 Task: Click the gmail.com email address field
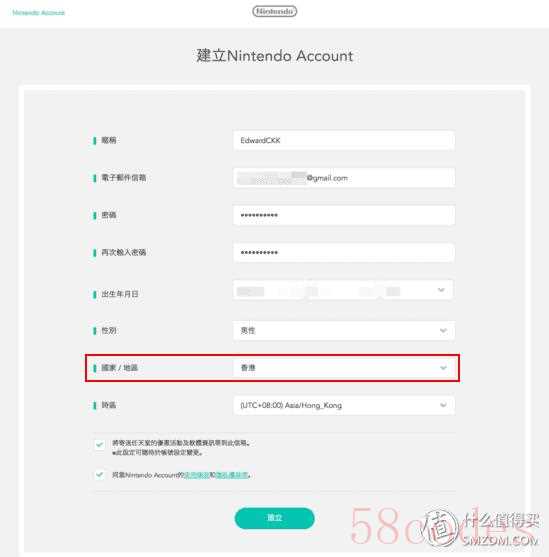point(344,178)
